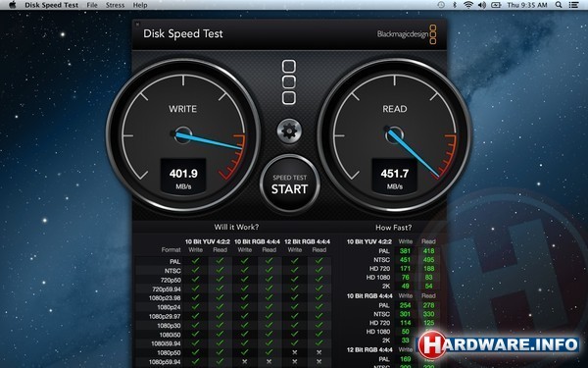Click the Blackmagicdesign logo
The width and height of the screenshot is (588, 368).
[407, 34]
